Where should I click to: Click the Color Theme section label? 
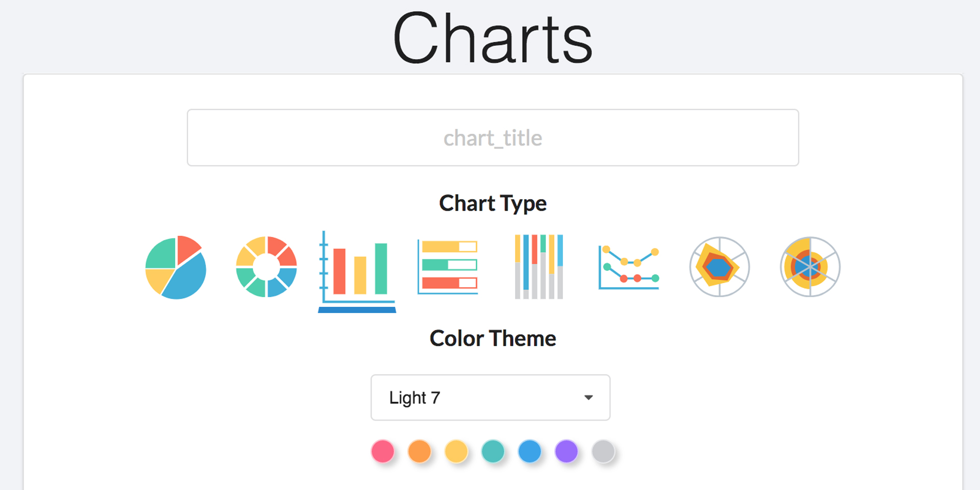tap(493, 338)
